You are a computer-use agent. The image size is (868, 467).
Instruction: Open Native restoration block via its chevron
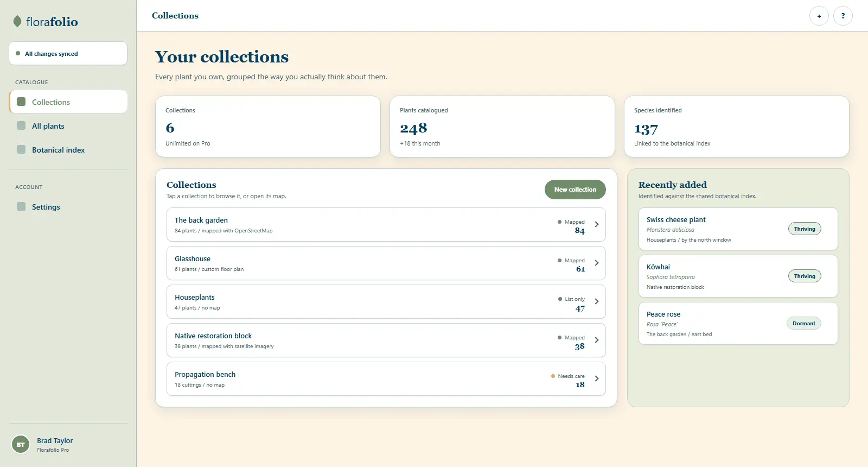tap(597, 340)
